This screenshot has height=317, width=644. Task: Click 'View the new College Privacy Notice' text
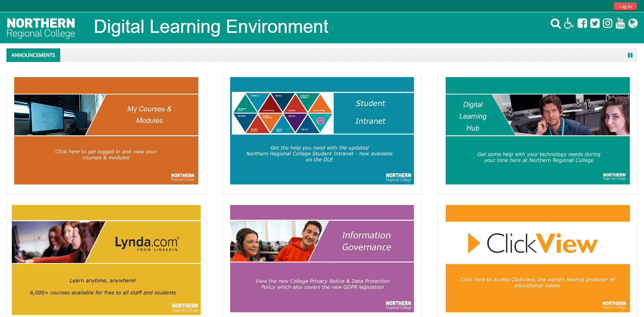point(323,284)
